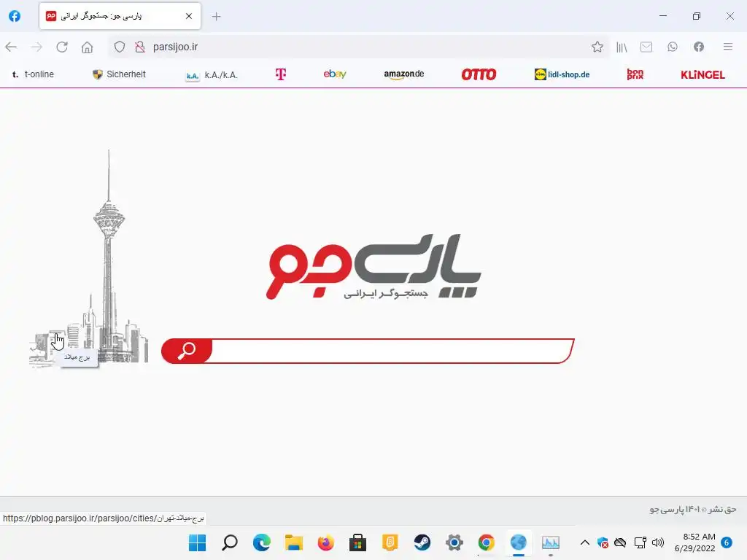Open the WhatsApp toolbar icon
747x560 pixels.
tap(672, 47)
